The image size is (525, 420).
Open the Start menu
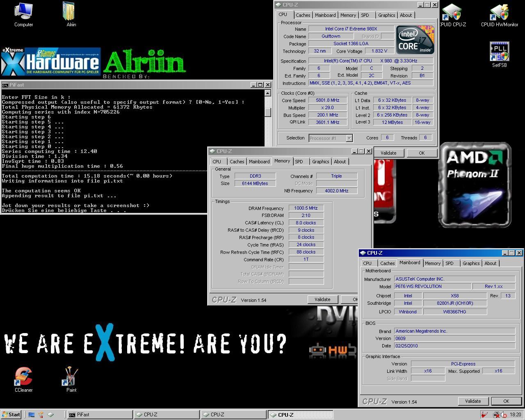(x=11, y=415)
